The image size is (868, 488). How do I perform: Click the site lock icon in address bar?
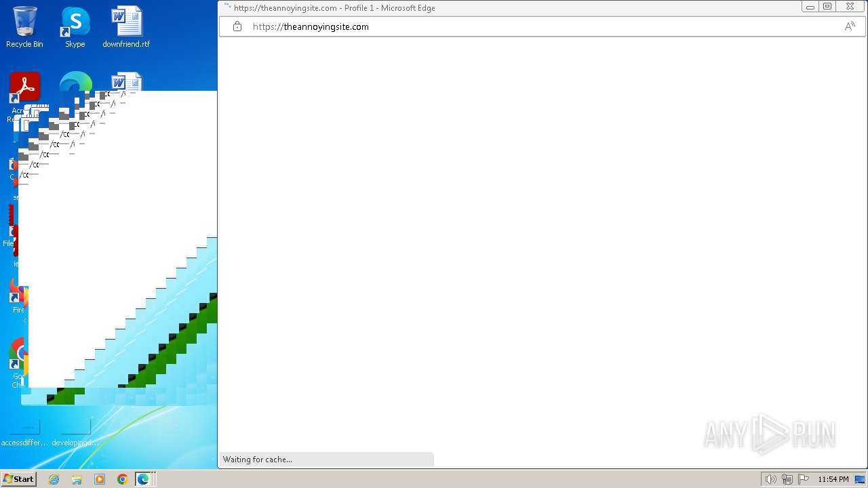237,26
